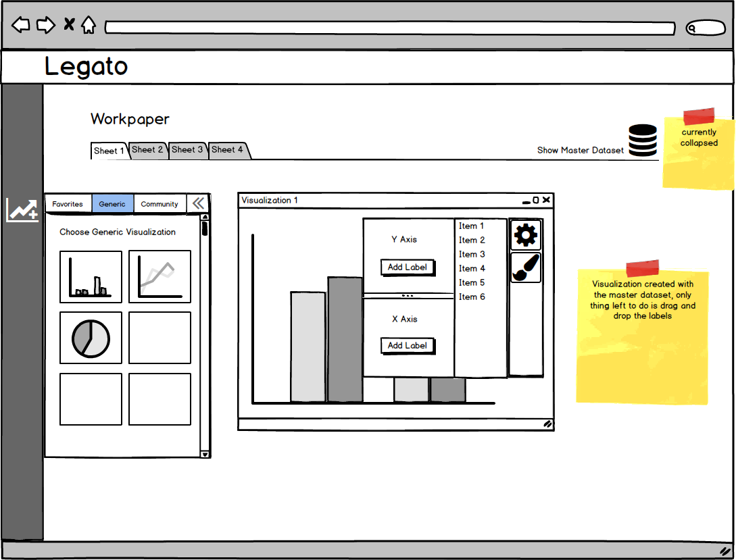Minimize the Visualization 1 window
Screen dimensions: 736x560
coord(526,202)
